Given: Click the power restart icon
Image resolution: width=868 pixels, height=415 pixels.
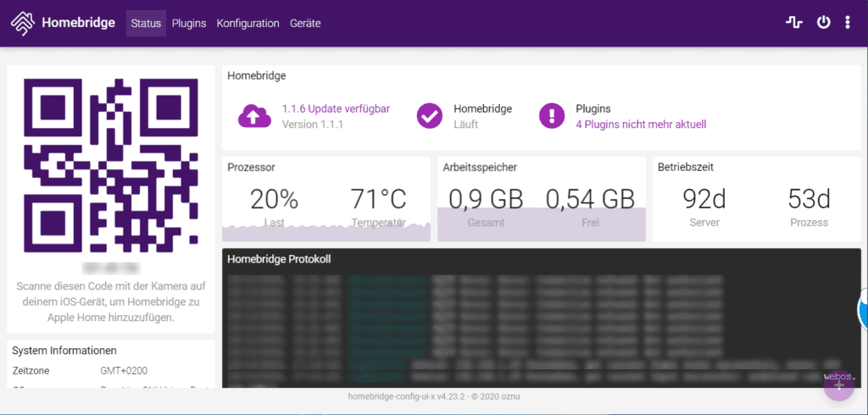Looking at the screenshot, I should (824, 23).
